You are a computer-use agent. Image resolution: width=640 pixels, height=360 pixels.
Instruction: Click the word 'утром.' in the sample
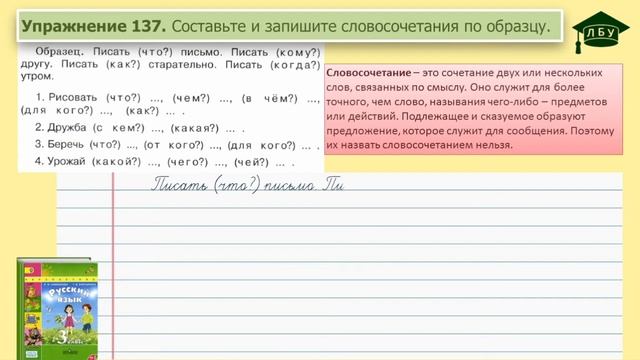point(37,76)
